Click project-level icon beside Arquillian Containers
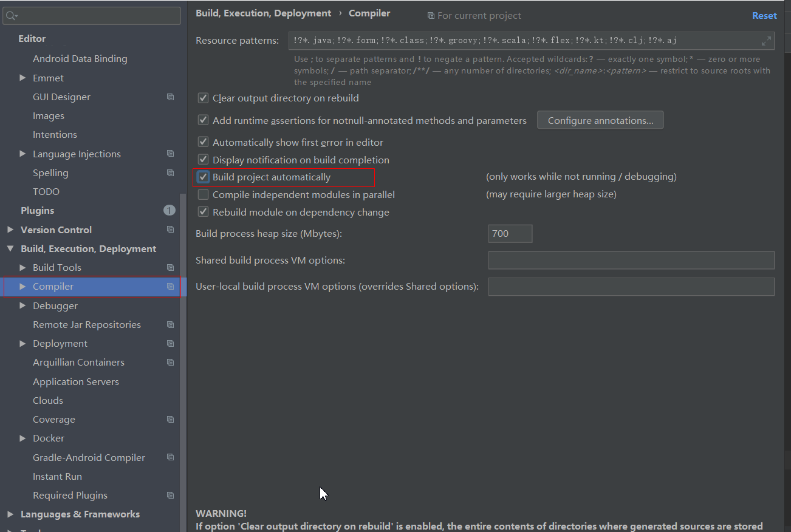 tap(171, 363)
